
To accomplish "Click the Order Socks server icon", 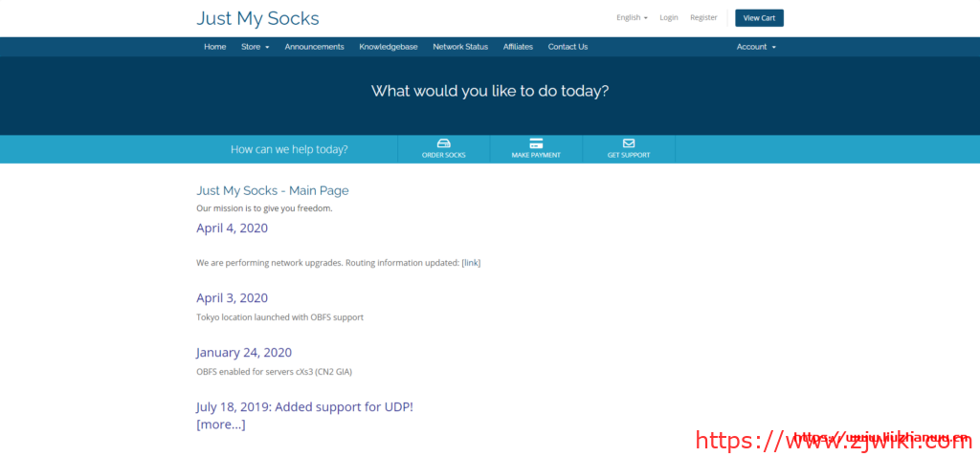I will click(x=443, y=143).
